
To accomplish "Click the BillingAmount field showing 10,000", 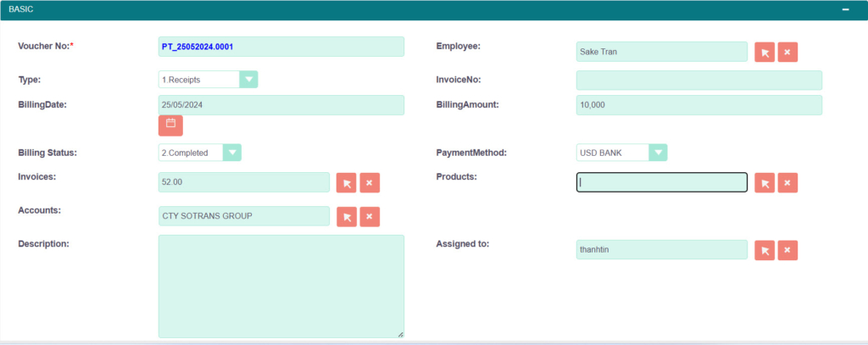I will 698,105.
